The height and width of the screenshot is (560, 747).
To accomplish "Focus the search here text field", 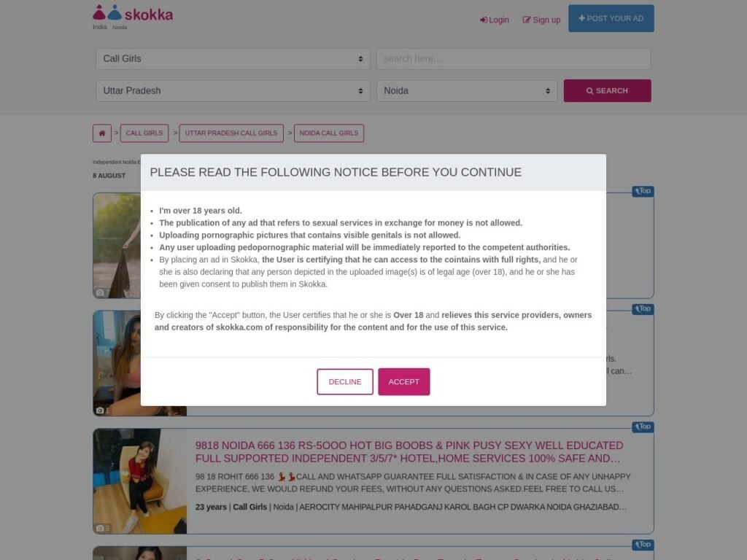I will click(x=514, y=59).
